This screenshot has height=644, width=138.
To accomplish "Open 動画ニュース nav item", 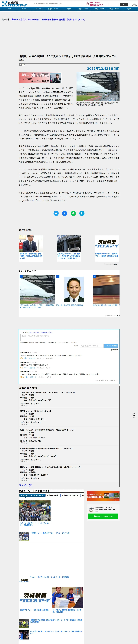I will pyautogui.click(x=54, y=9).
